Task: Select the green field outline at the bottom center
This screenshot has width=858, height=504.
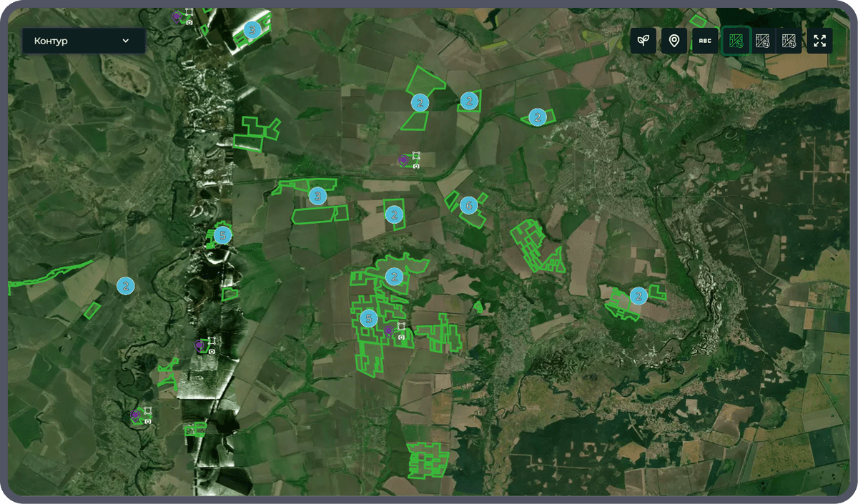Action: pyautogui.click(x=428, y=460)
